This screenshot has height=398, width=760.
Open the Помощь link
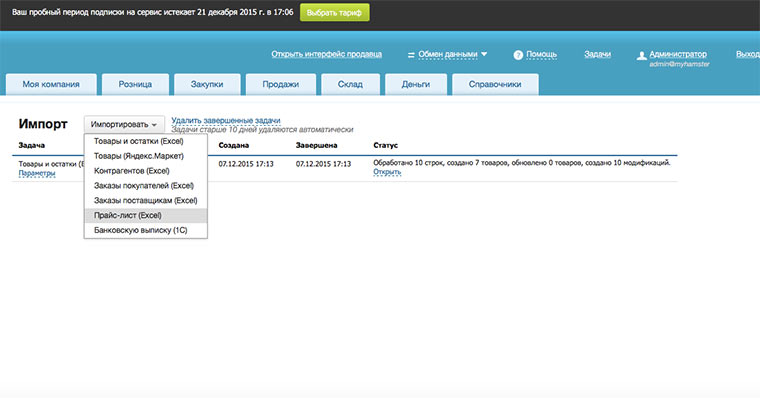coord(541,54)
